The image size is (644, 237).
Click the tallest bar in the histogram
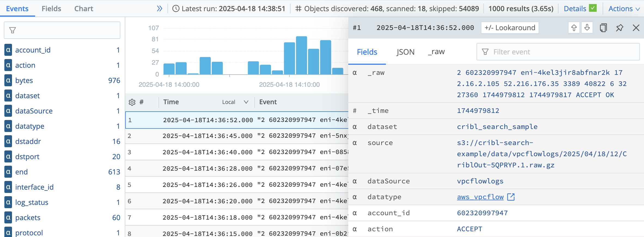point(301,55)
